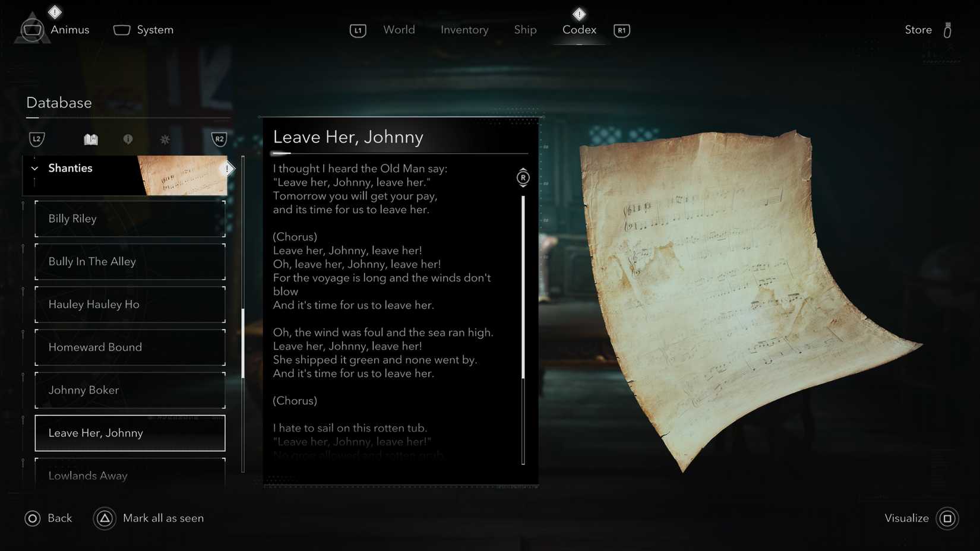Open the Johnny Boker shanty
The height and width of the screenshot is (551, 980).
click(x=130, y=390)
